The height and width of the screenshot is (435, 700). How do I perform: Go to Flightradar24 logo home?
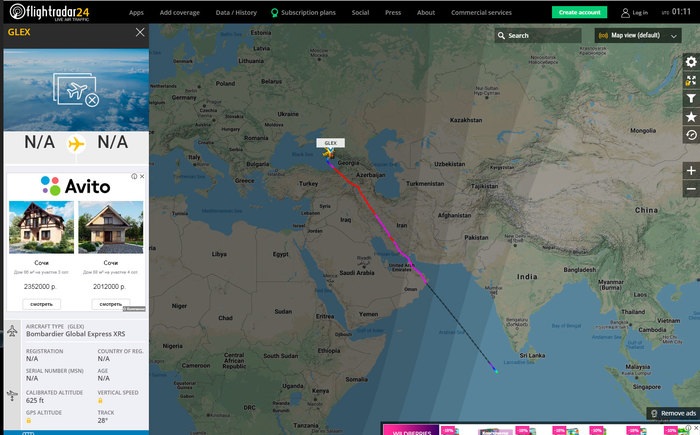pos(49,12)
